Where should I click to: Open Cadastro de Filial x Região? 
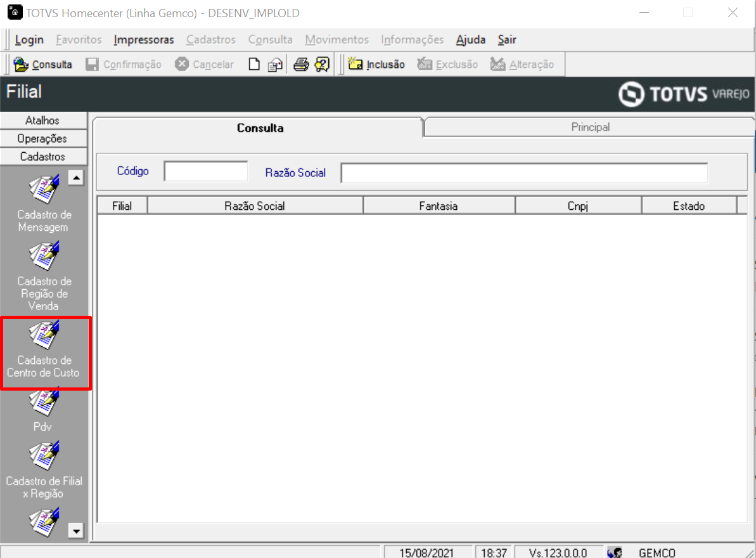pyautogui.click(x=44, y=470)
